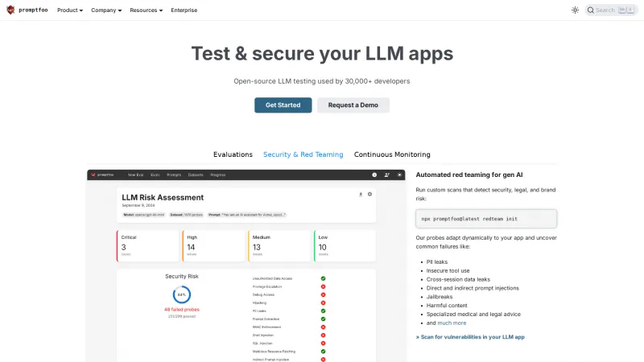Click the red cross for SQL Injection
644x362 pixels.
[x=324, y=343]
